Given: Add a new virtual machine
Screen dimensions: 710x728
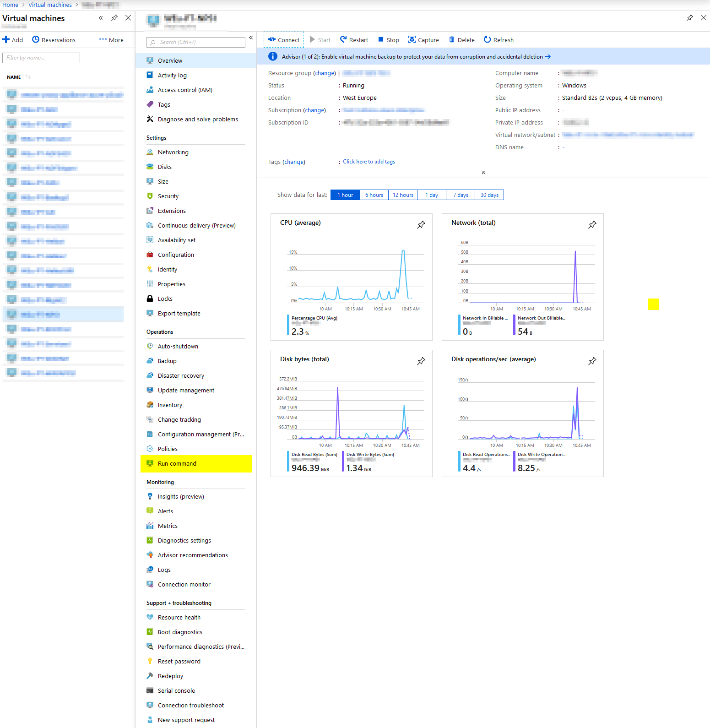Looking at the screenshot, I should 13,40.
